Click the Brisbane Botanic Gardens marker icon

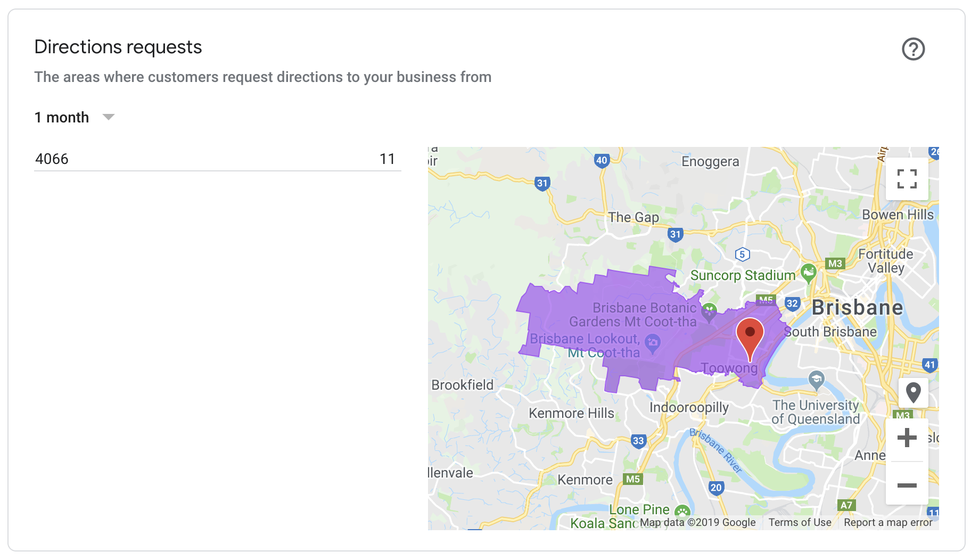coord(709,312)
